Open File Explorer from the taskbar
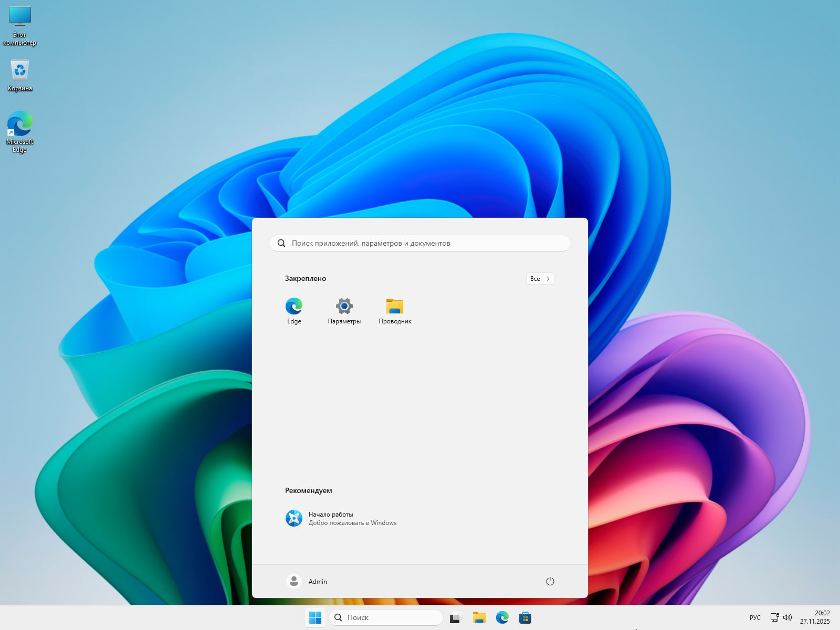This screenshot has width=840, height=630. (479, 617)
